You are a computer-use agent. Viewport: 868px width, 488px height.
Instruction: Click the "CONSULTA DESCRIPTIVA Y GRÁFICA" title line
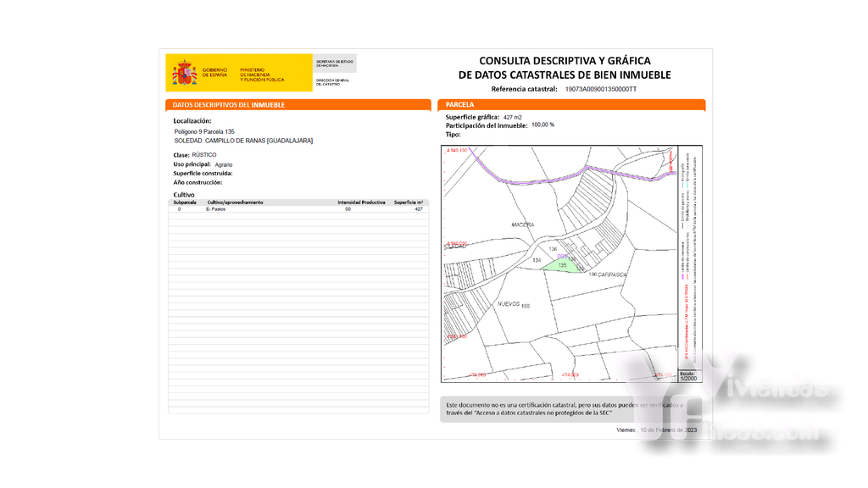pos(565,61)
